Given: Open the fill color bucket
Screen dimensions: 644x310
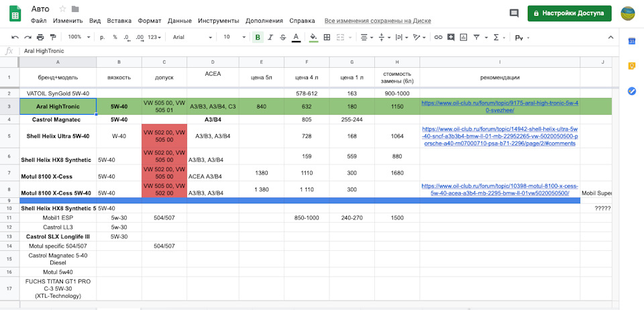Looking at the screenshot, I should coord(313,38).
